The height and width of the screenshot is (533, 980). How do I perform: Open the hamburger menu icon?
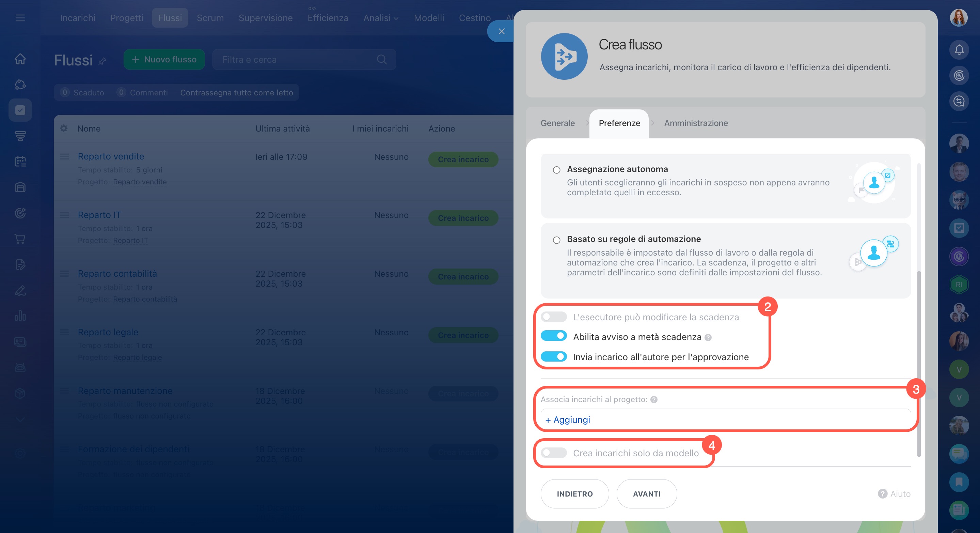pyautogui.click(x=20, y=18)
